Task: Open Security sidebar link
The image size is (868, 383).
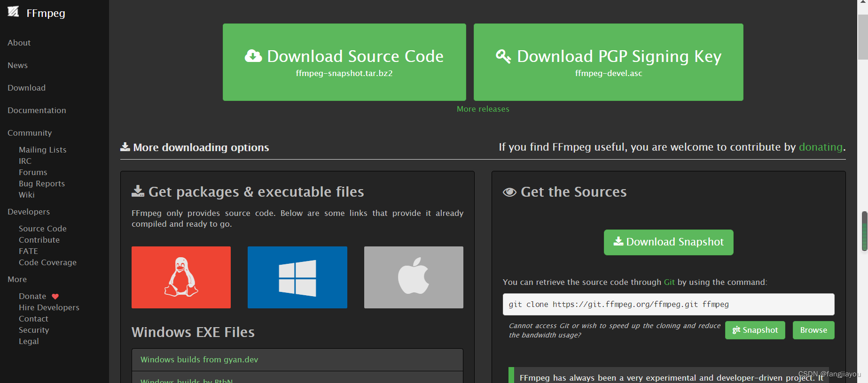Action: coord(34,330)
